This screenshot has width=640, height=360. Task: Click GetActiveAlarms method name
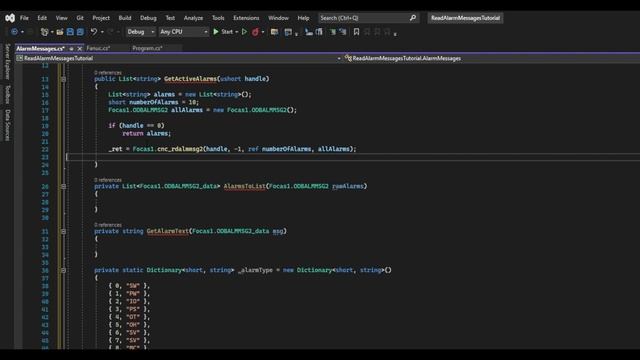[190, 79]
